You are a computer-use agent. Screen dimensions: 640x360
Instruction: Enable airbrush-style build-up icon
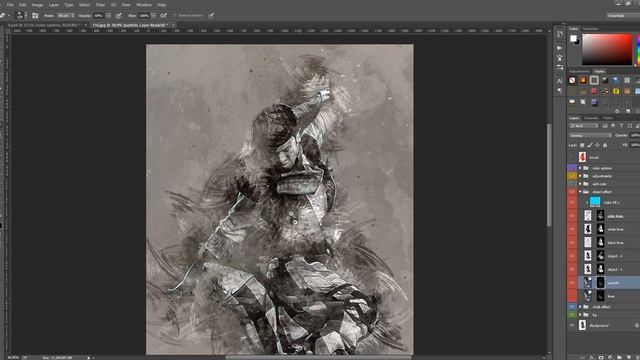coord(164,16)
